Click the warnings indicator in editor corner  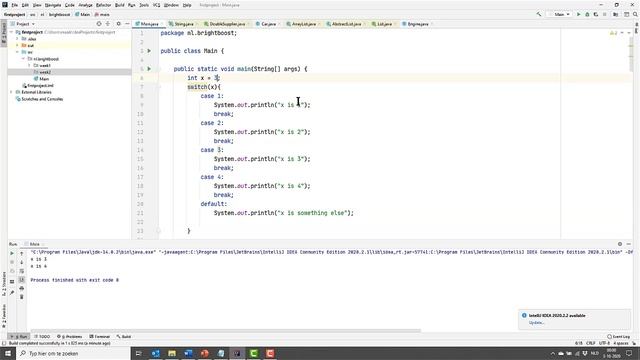613,33
